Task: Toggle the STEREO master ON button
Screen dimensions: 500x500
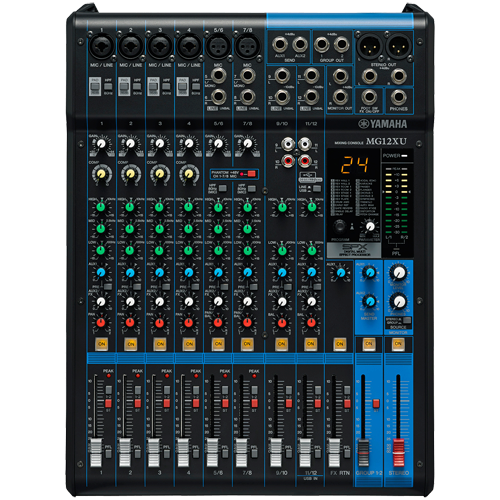Action: point(398,344)
